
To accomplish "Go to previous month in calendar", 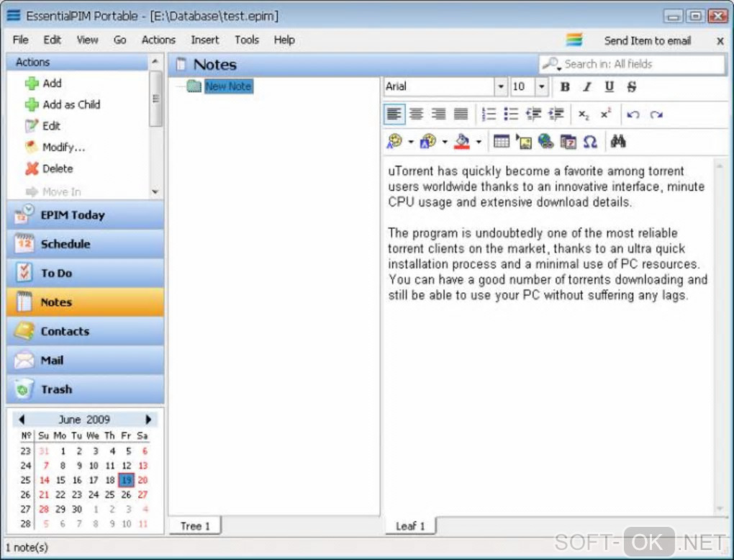I will click(21, 419).
